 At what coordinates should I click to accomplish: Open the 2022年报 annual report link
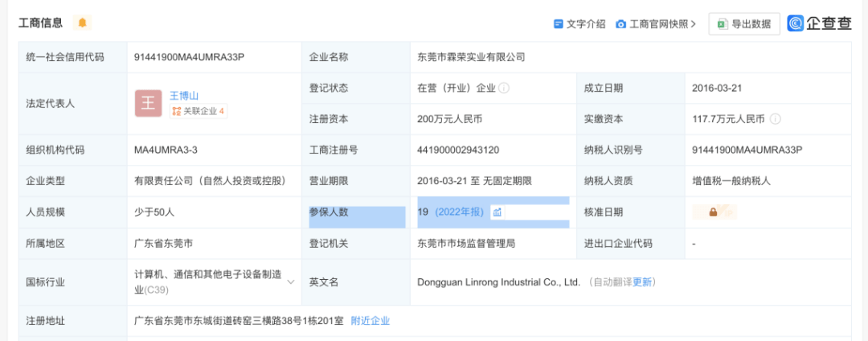tap(460, 212)
